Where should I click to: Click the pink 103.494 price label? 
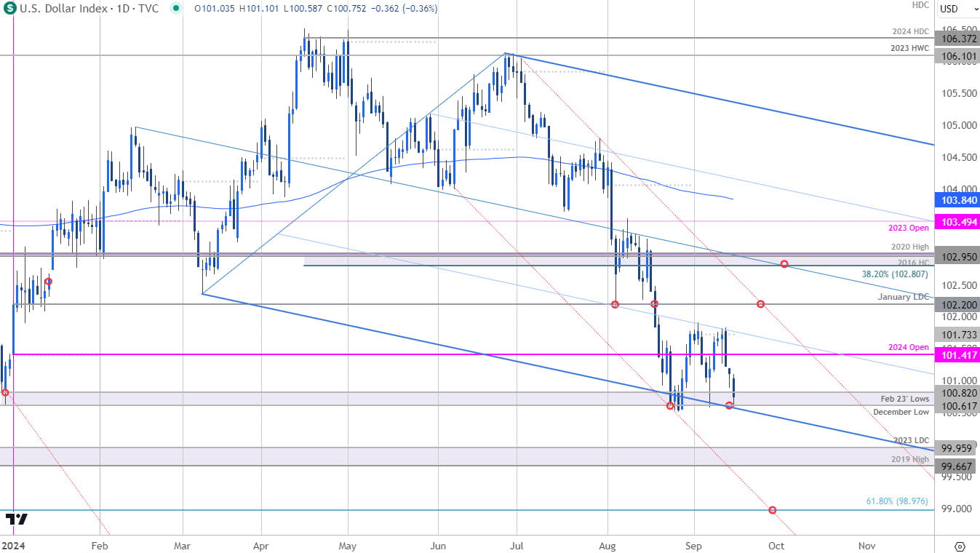point(956,221)
